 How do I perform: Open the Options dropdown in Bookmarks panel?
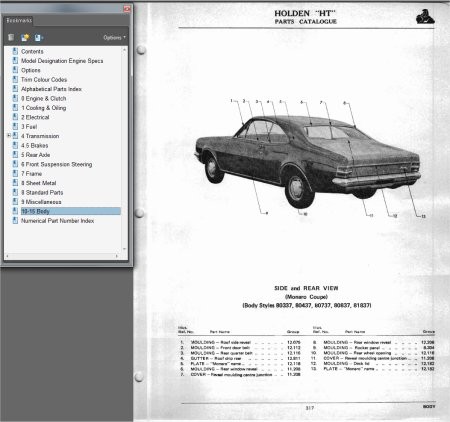114,37
